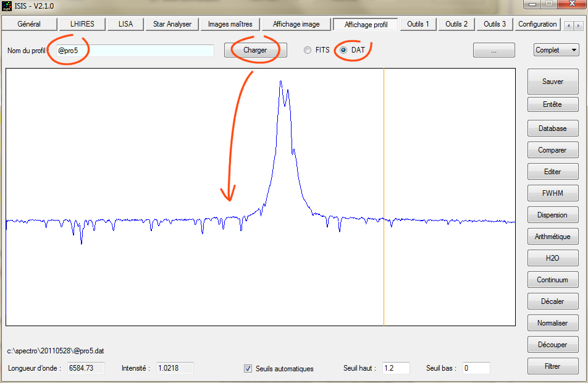
Task: Click the Charger button to load profile
Action: click(255, 50)
